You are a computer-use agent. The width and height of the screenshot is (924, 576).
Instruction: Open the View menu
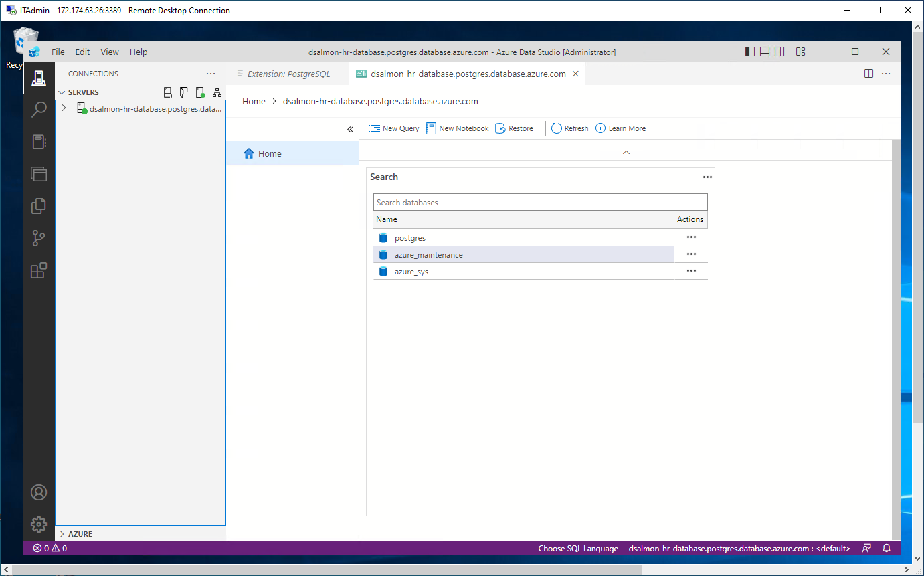[x=110, y=52]
